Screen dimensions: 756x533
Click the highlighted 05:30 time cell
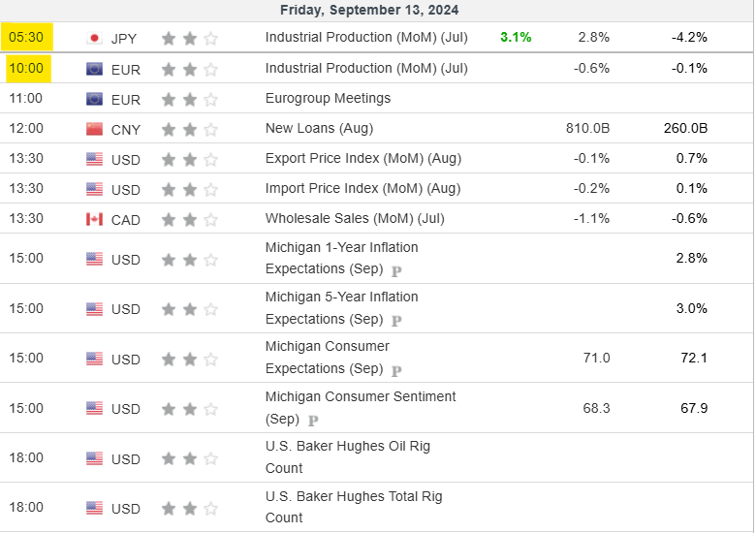[26, 37]
